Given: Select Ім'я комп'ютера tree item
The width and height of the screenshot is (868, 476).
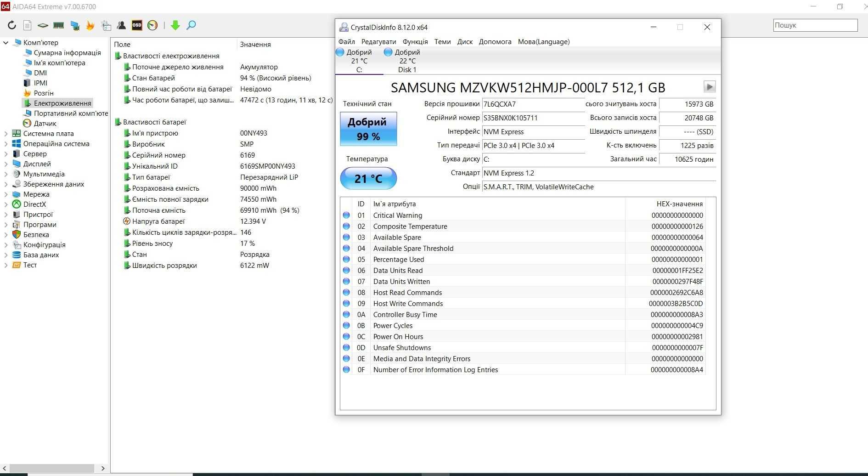Looking at the screenshot, I should point(59,62).
